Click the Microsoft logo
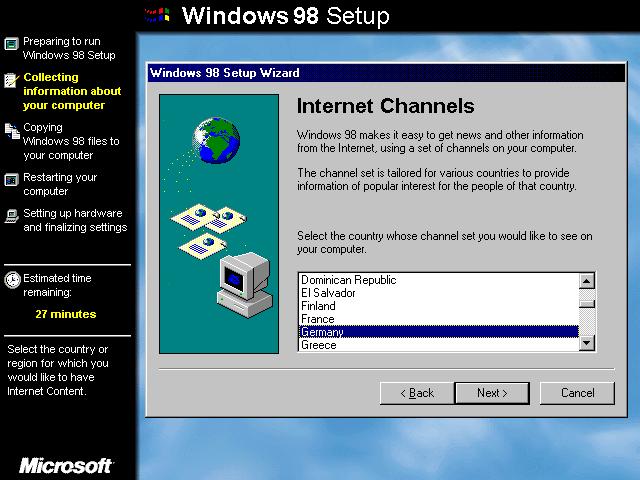 point(66,466)
